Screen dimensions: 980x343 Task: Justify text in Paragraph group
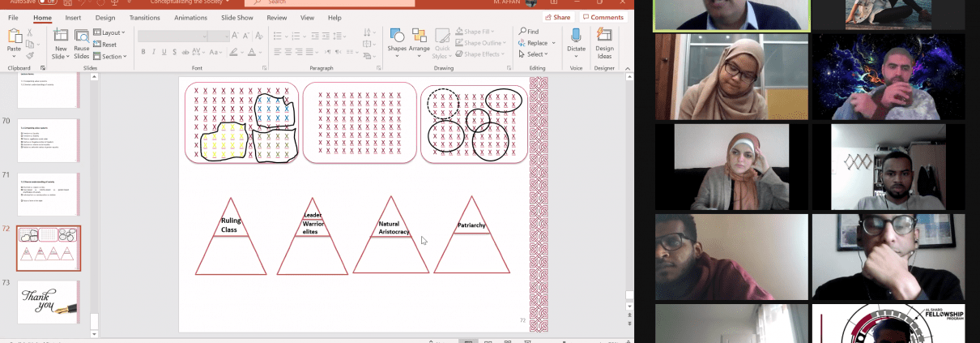click(x=309, y=52)
